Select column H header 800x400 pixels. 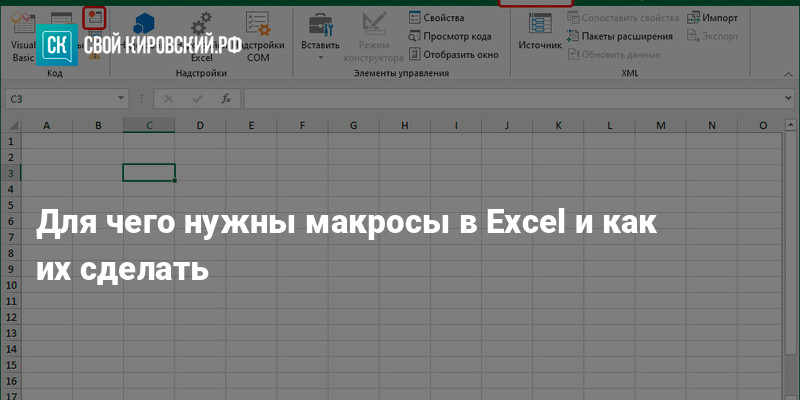(405, 126)
